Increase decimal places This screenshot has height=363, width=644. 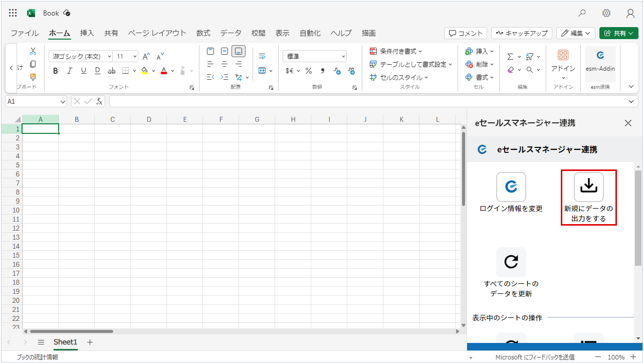pos(337,71)
